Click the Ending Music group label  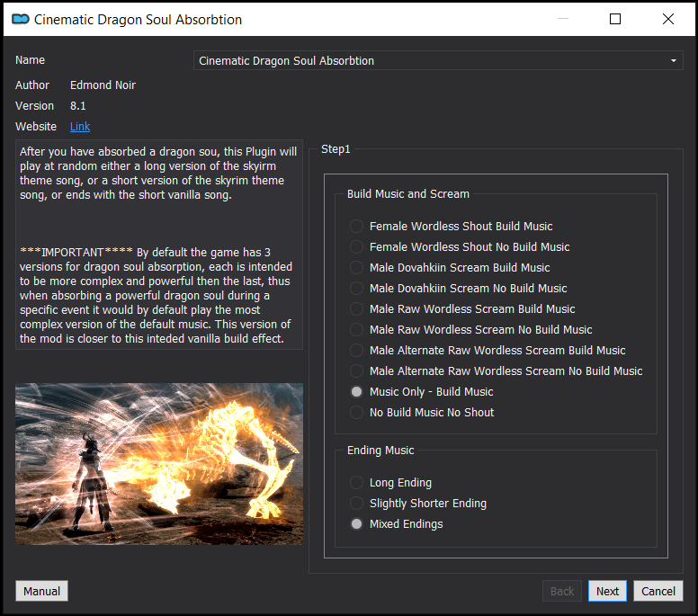pyautogui.click(x=380, y=451)
